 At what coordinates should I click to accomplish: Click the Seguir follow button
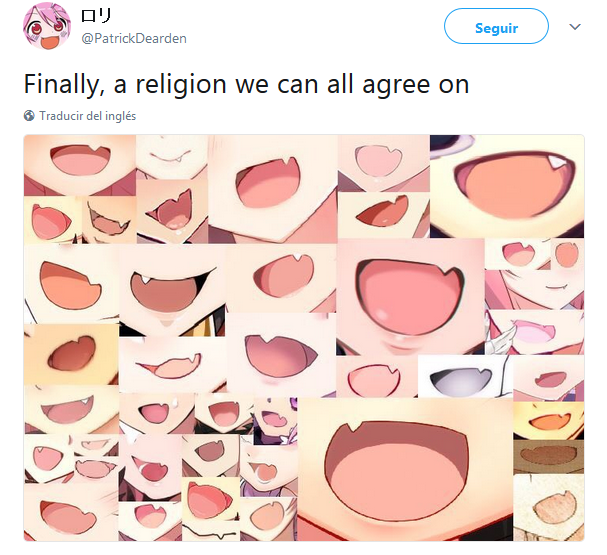pyautogui.click(x=496, y=26)
